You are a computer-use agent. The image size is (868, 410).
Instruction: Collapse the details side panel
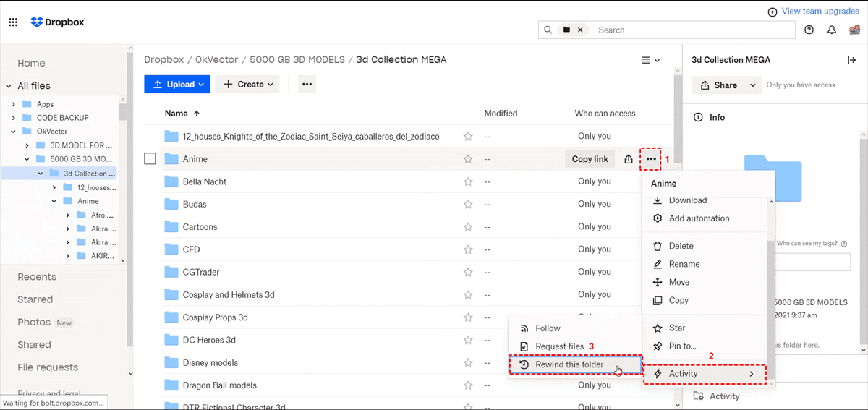pyautogui.click(x=851, y=60)
